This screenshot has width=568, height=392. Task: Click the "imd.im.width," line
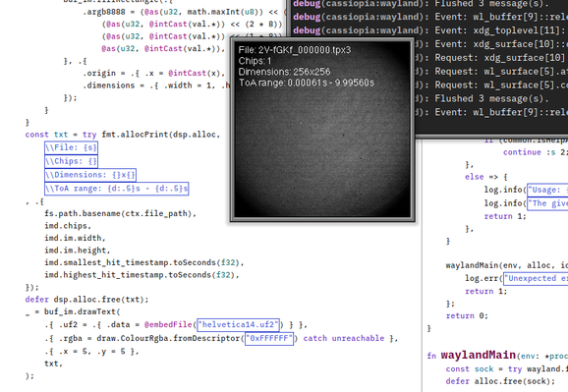(75, 239)
